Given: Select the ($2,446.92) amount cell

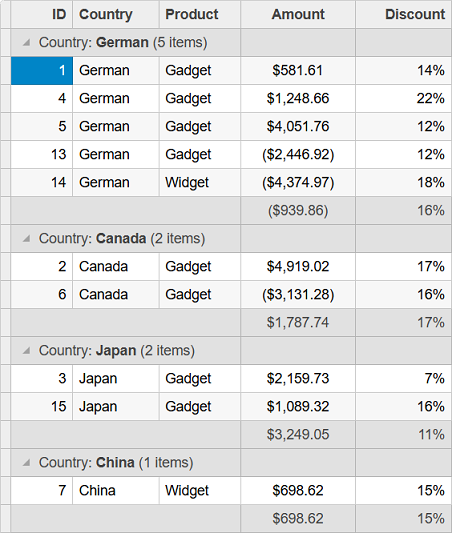Looking at the screenshot, I should (298, 155).
